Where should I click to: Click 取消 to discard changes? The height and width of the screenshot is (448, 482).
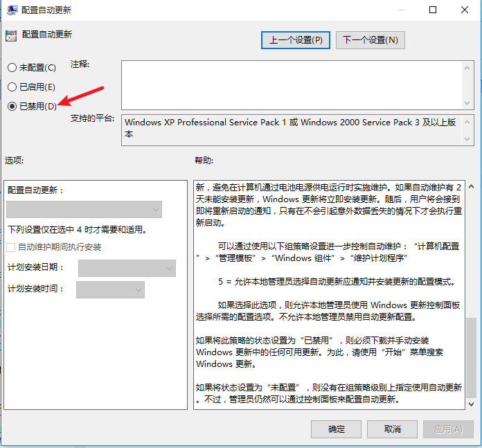tap(392, 429)
